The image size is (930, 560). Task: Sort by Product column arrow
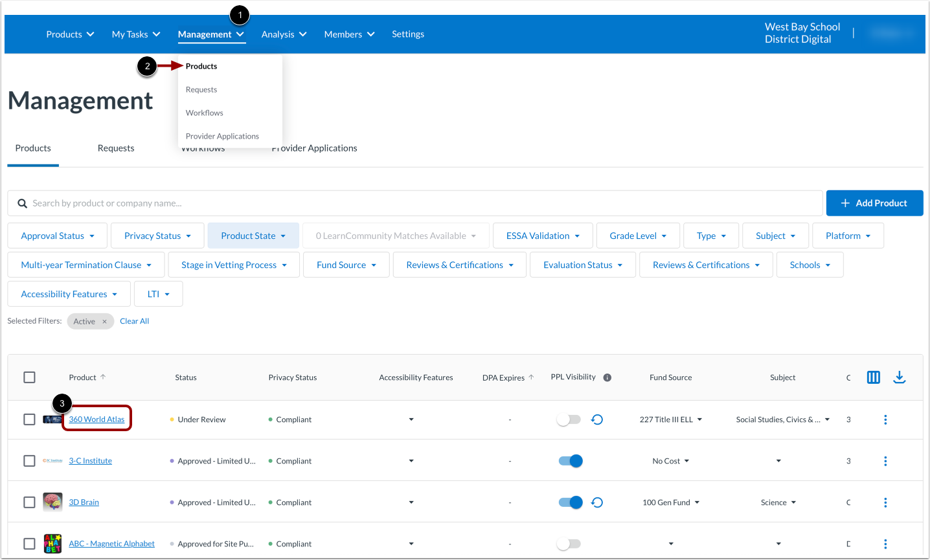click(x=103, y=377)
